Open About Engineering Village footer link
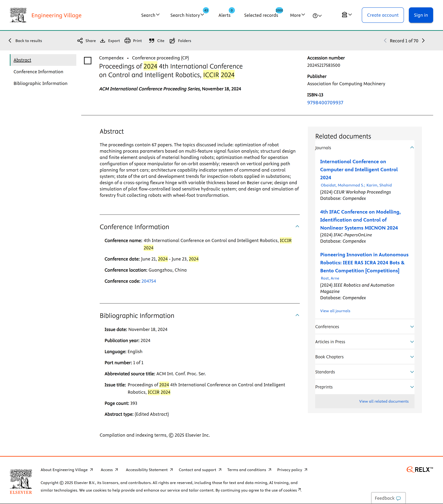 click(x=67, y=470)
